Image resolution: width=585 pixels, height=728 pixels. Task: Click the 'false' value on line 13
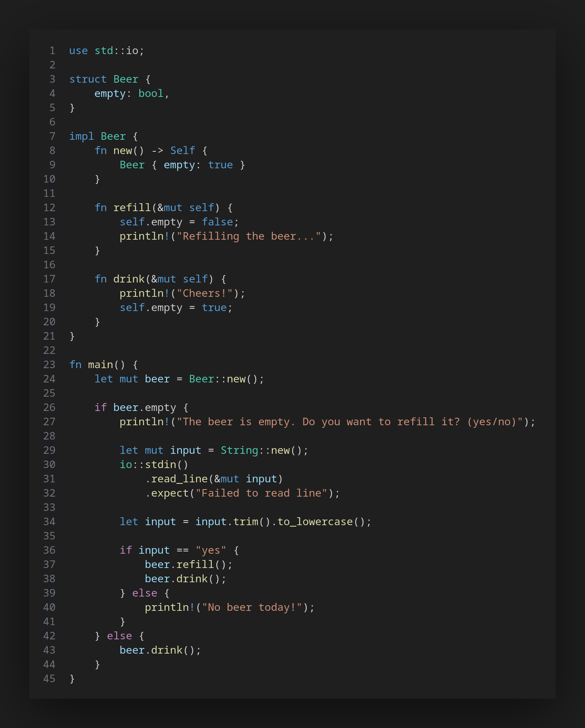pyautogui.click(x=217, y=222)
